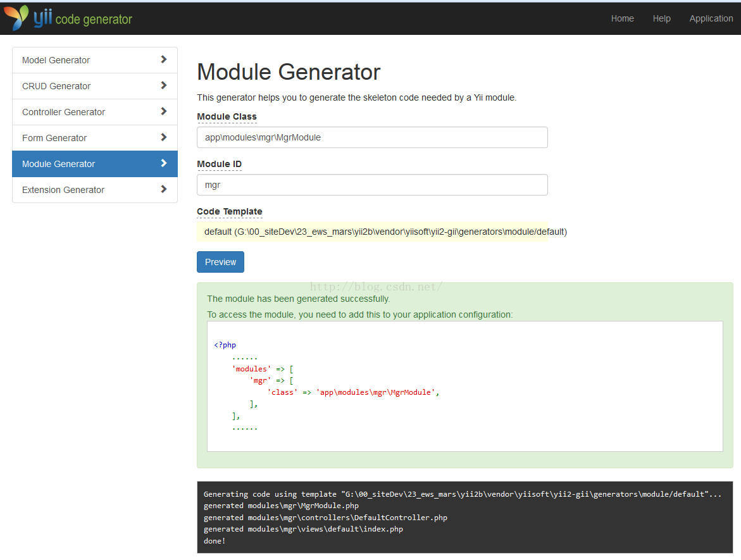This screenshot has height=560, width=741.
Task: Click the <?php tag in code box
Action: pyautogui.click(x=225, y=345)
